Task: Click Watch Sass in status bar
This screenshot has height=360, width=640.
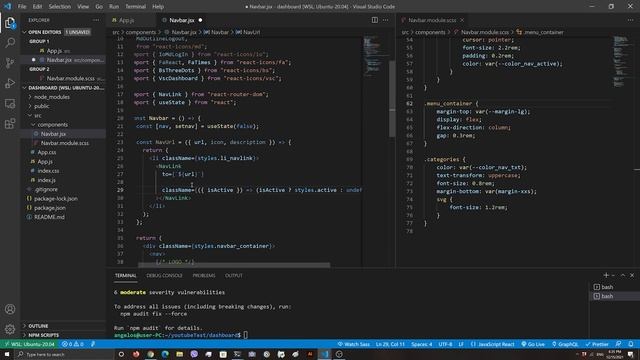Action: pyautogui.click(x=353, y=344)
